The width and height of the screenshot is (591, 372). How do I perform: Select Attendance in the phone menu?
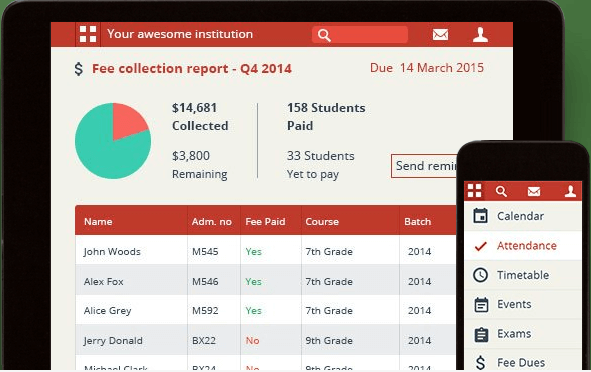523,246
